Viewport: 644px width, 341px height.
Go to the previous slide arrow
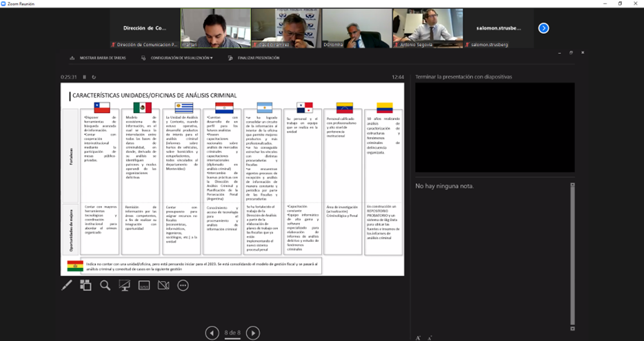tap(212, 333)
